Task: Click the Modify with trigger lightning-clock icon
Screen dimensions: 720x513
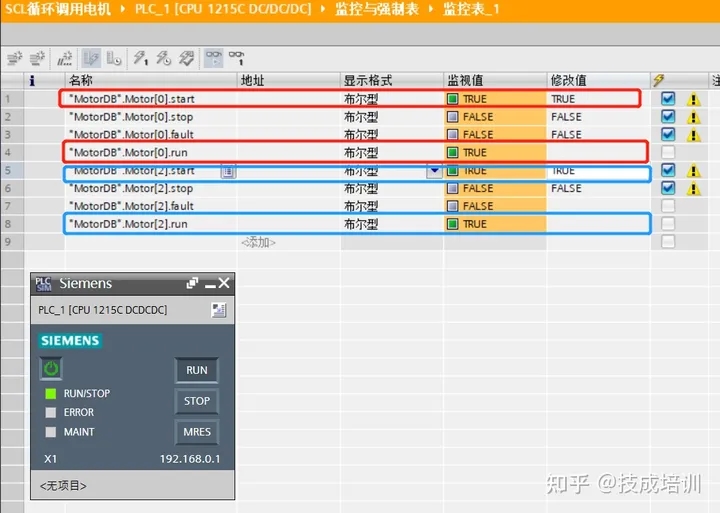Action: [163, 58]
